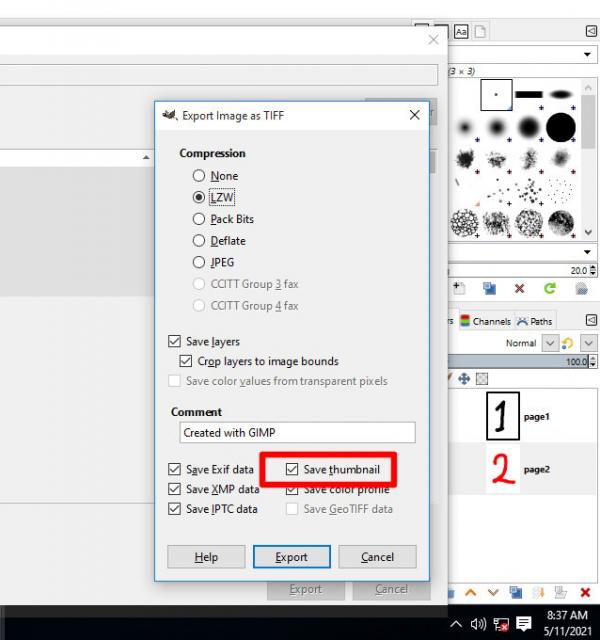600x640 pixels.
Task: Click the layer opacity slider bar
Action: (518, 361)
